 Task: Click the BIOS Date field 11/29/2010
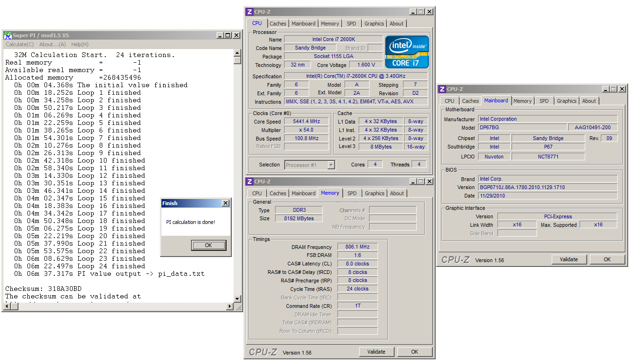(547, 196)
